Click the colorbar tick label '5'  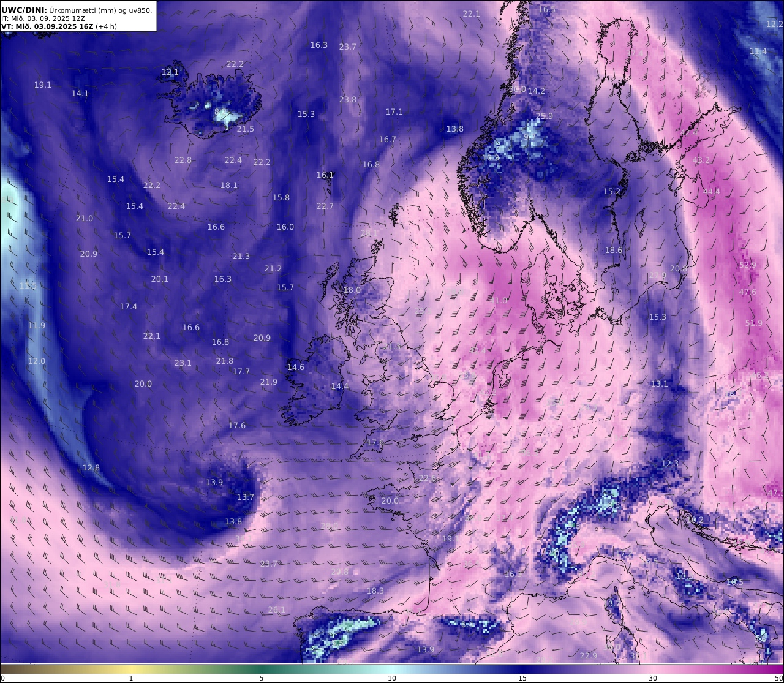pyautogui.click(x=262, y=678)
